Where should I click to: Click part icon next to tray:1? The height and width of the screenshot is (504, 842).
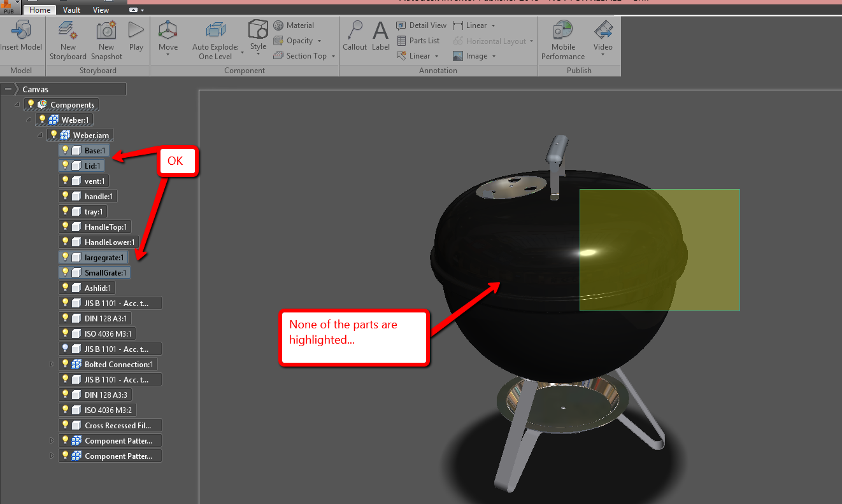76,211
